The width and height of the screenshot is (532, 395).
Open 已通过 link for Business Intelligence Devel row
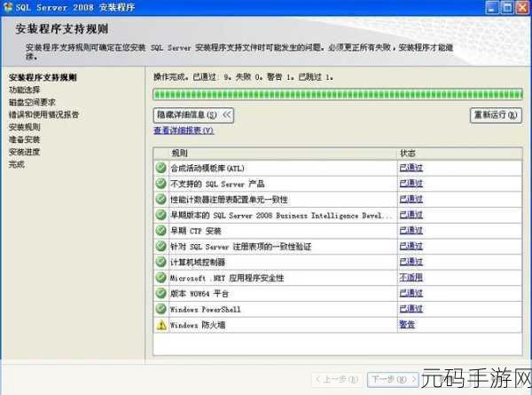click(411, 215)
